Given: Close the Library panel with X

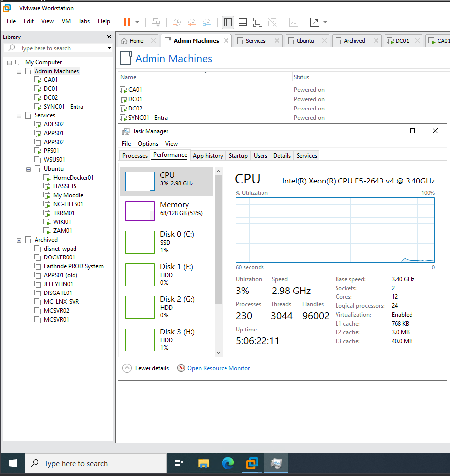Looking at the screenshot, I should [109, 37].
